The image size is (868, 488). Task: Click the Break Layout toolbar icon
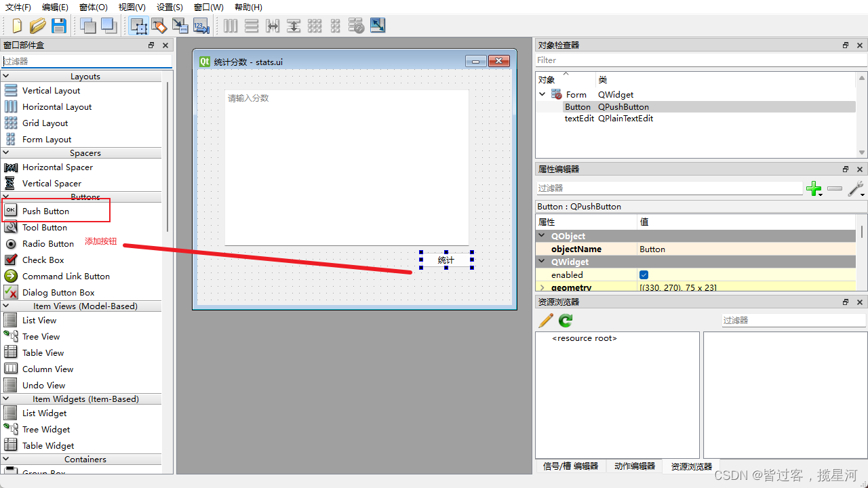[357, 26]
